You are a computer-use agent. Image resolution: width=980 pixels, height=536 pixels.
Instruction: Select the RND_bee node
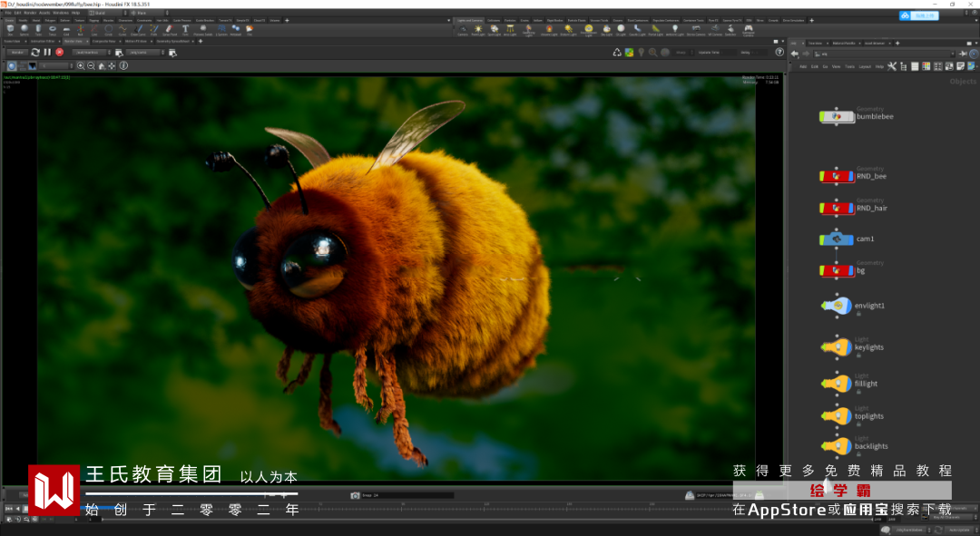(x=837, y=176)
